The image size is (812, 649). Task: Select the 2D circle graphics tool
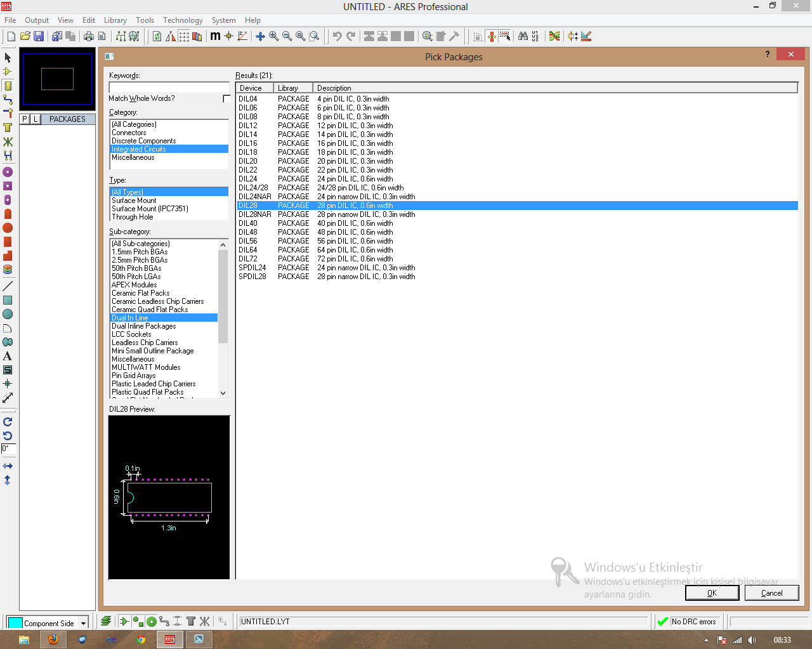pos(8,314)
